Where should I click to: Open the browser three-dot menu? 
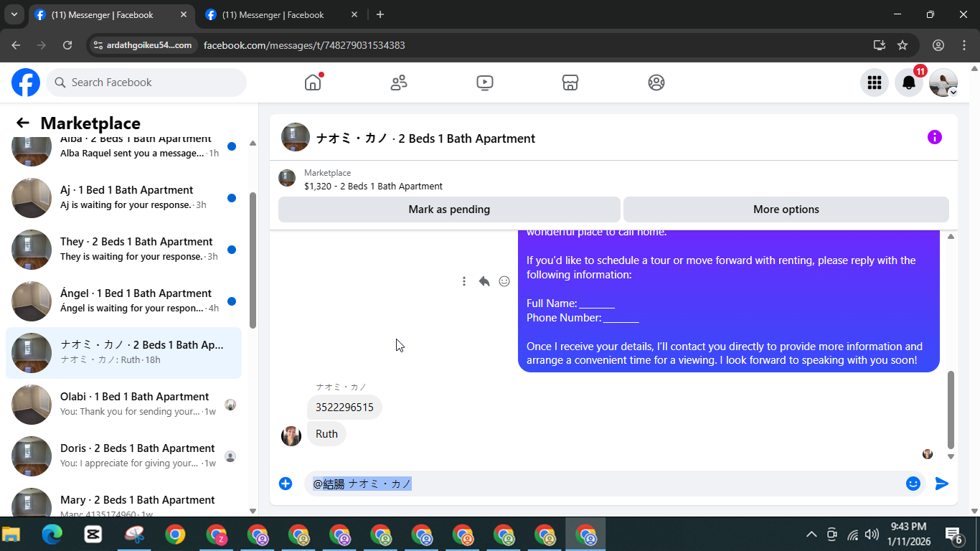[964, 45]
